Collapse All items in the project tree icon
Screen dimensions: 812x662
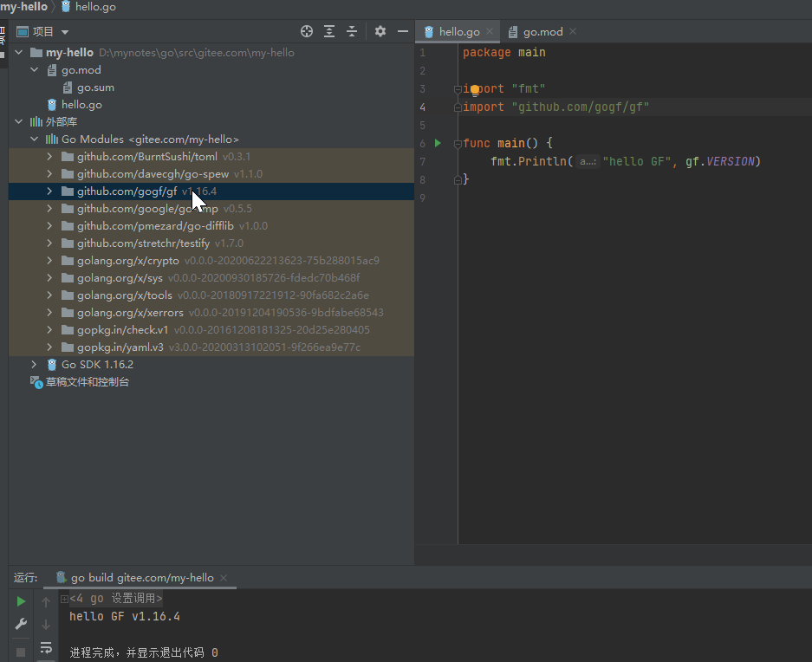[351, 31]
